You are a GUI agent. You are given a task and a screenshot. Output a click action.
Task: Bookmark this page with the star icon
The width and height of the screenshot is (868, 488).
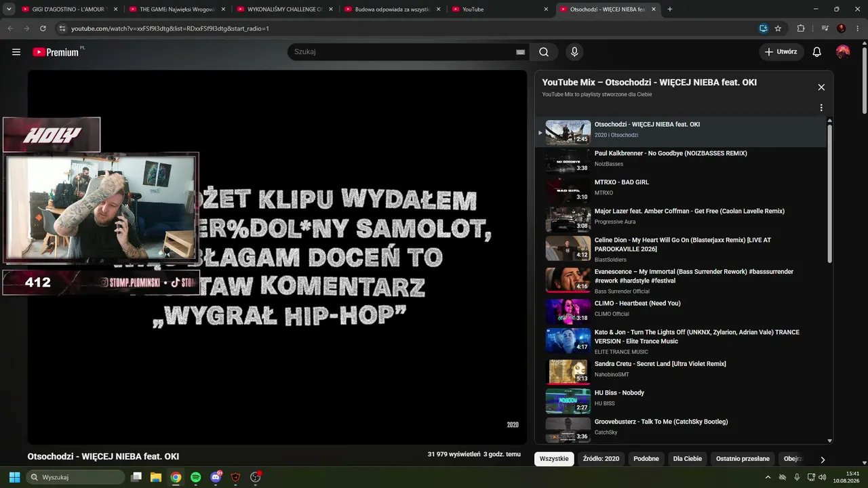778,28
